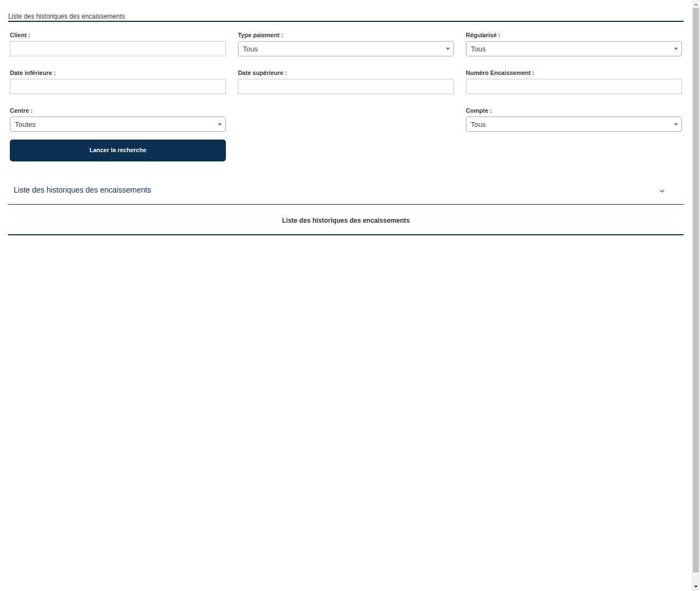
Task: Click the dropdown arrow icon beside Compte
Action: [676, 124]
